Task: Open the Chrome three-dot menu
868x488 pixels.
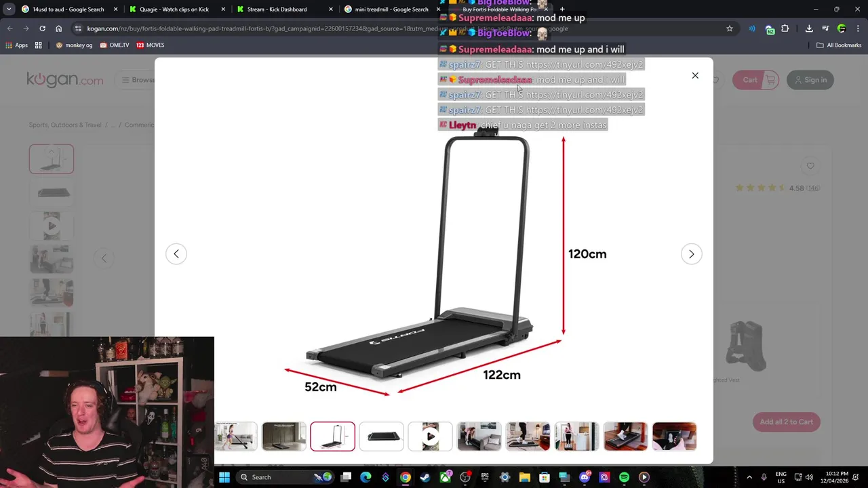Action: point(857,28)
